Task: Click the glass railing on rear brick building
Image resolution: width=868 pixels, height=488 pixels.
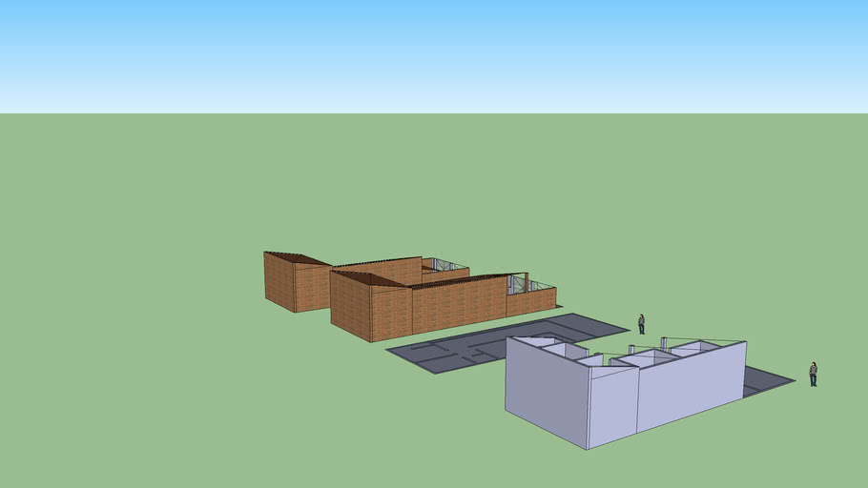Action: point(445,264)
